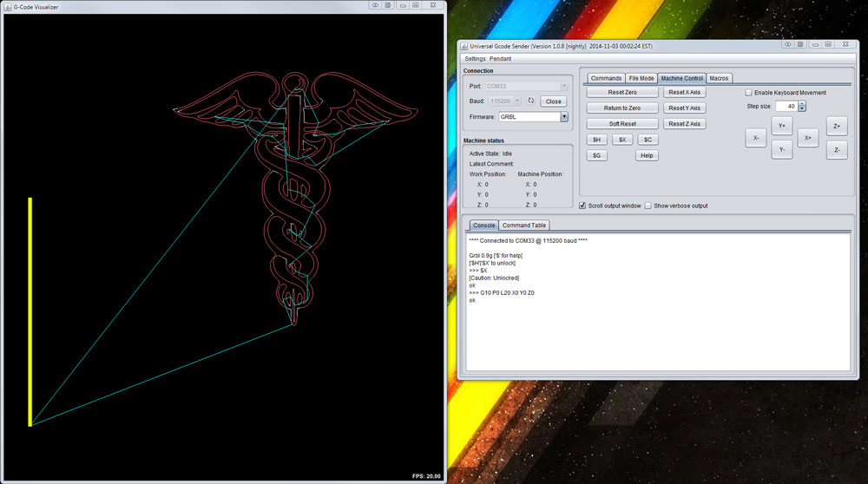Click the Step size input field
The width and height of the screenshot is (868, 484).
point(786,106)
